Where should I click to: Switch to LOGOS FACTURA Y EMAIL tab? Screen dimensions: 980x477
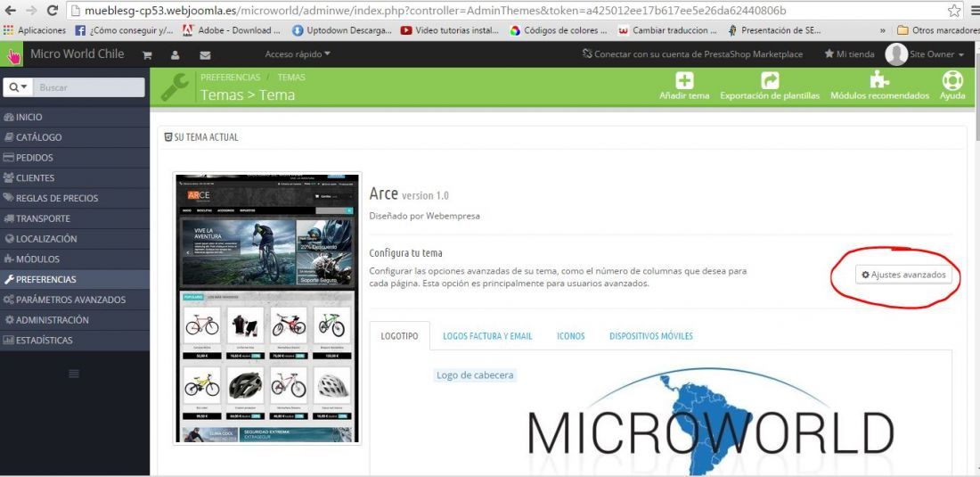[x=487, y=336]
